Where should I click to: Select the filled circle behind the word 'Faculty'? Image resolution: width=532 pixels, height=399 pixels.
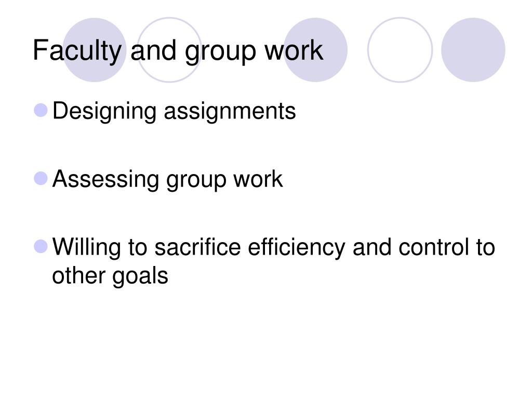click(x=95, y=50)
